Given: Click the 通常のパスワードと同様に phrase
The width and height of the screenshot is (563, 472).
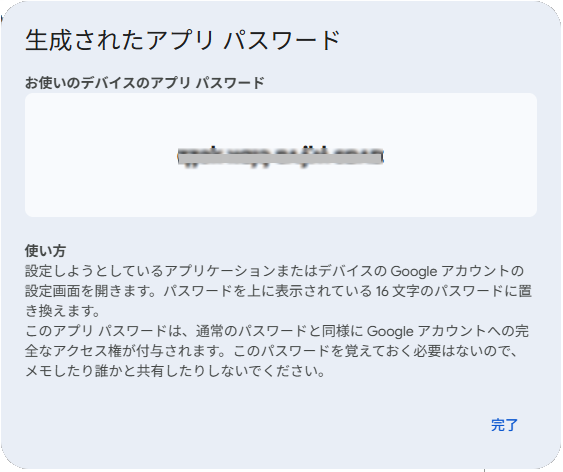Looking at the screenshot, I should point(280,331).
